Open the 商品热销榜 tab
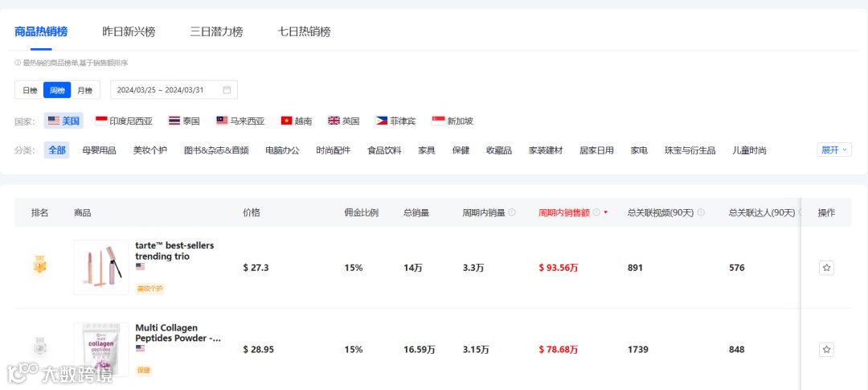This screenshot has width=868, height=390. [41, 31]
